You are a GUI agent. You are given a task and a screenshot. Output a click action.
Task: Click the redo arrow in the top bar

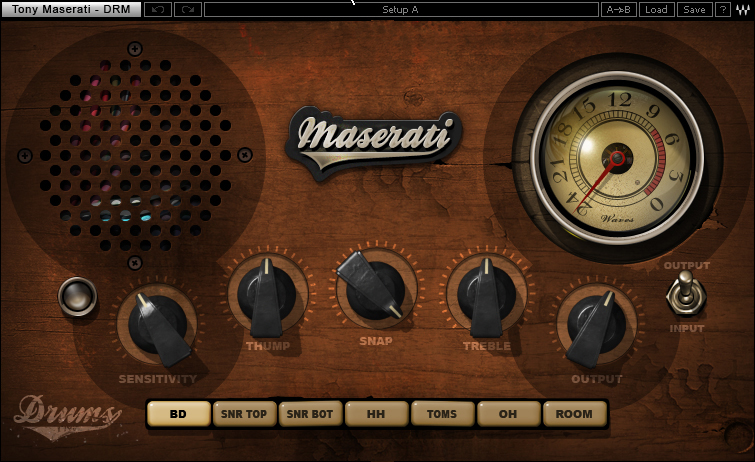(x=187, y=10)
